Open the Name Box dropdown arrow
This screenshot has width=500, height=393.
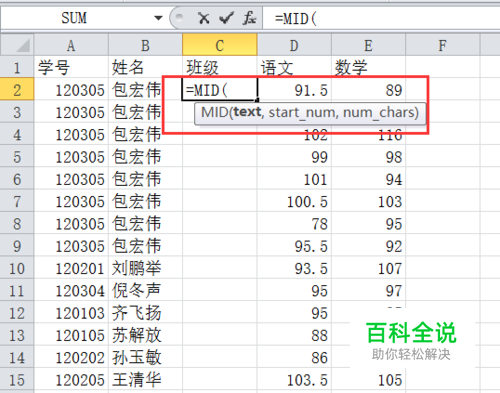pos(158,18)
